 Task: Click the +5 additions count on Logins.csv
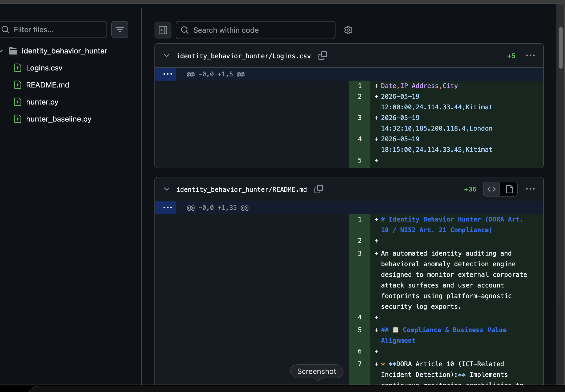coord(511,56)
